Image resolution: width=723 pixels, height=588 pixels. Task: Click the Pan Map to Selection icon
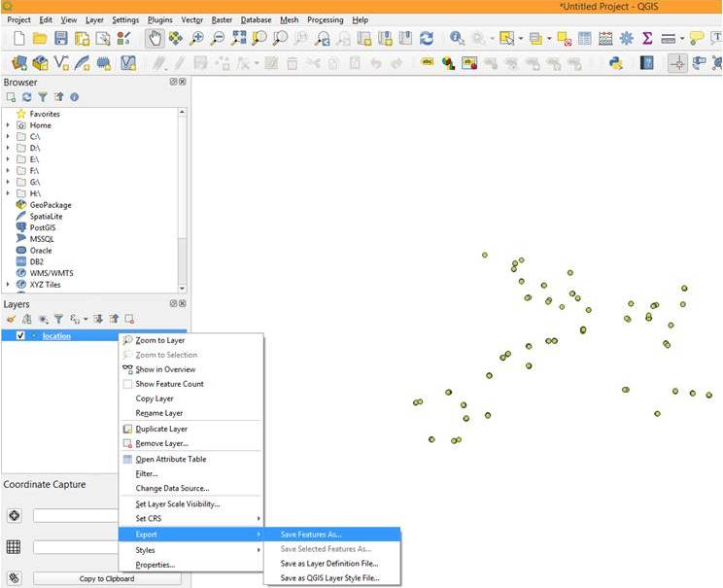pyautogui.click(x=175, y=39)
